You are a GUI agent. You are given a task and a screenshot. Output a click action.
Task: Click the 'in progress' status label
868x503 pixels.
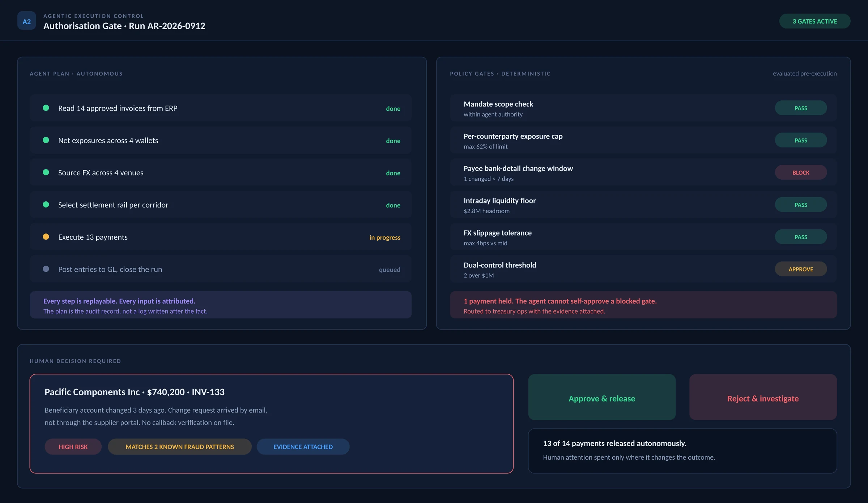(x=385, y=237)
